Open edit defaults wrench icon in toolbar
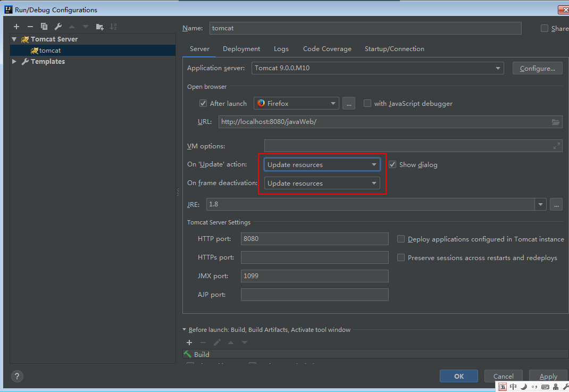The width and height of the screenshot is (569, 392). (58, 27)
